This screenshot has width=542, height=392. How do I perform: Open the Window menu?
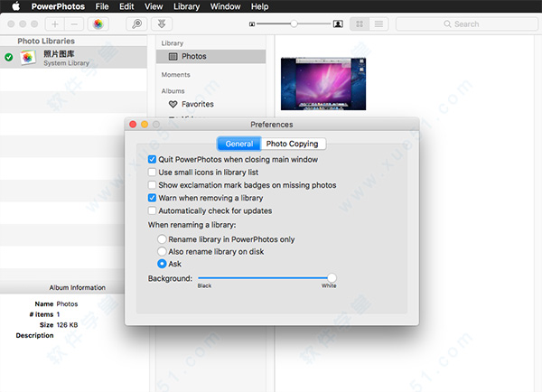225,6
